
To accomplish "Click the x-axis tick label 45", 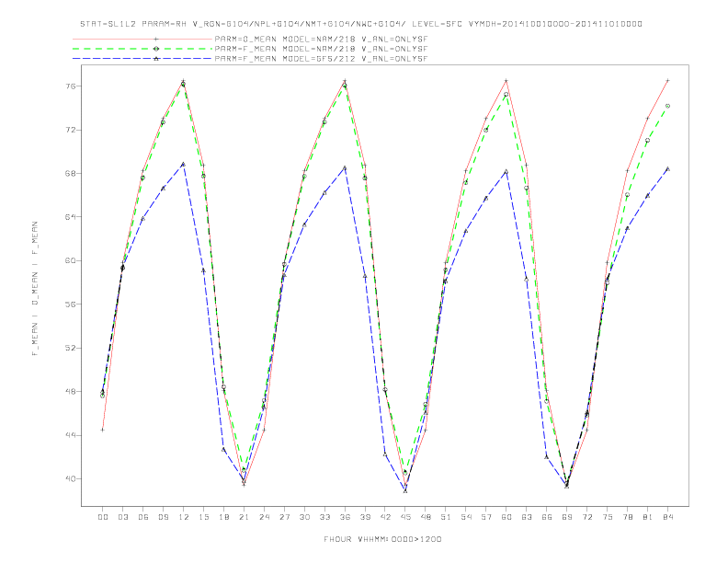I will [405, 517].
